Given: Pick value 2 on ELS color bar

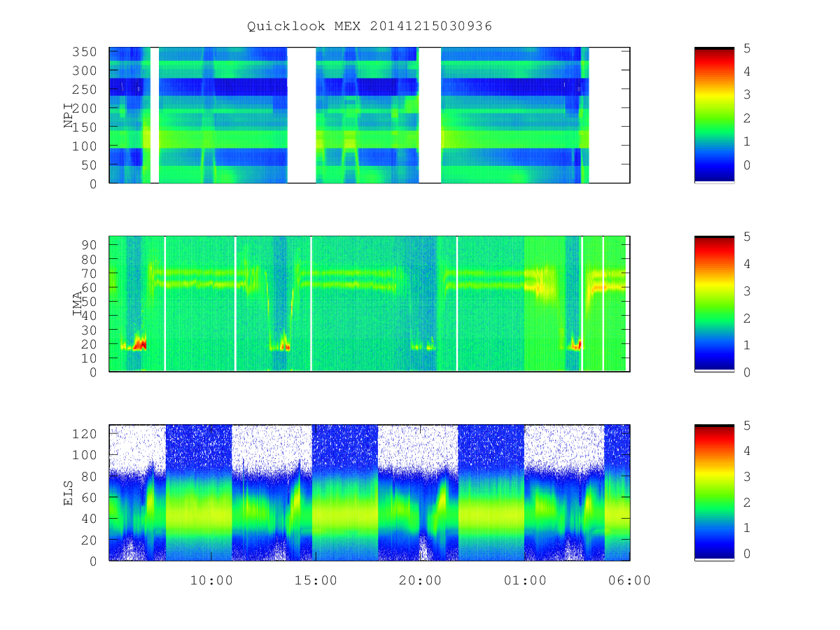Looking at the screenshot, I should pos(747,503).
